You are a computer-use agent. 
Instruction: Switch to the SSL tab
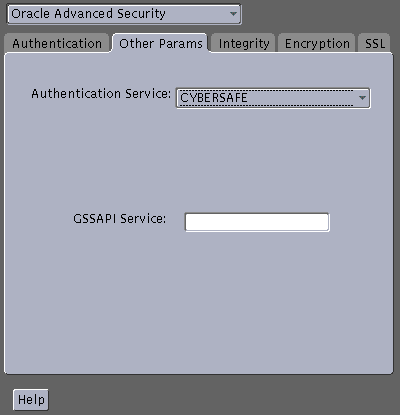(x=375, y=44)
